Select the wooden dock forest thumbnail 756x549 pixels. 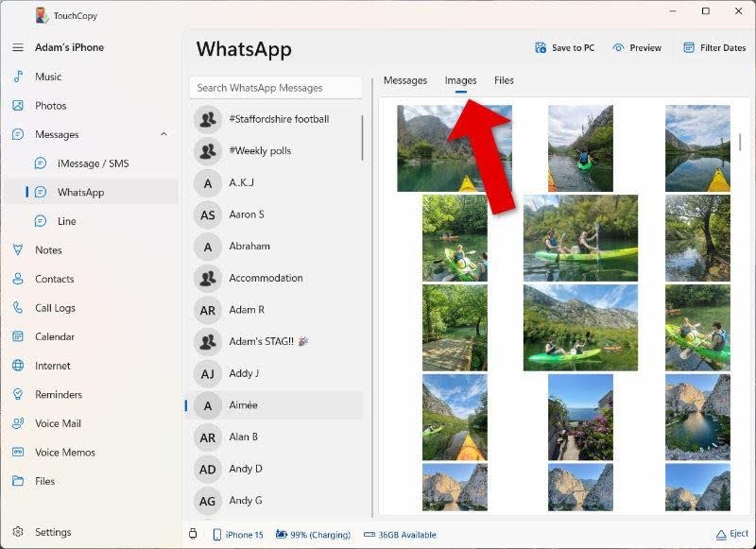455,328
